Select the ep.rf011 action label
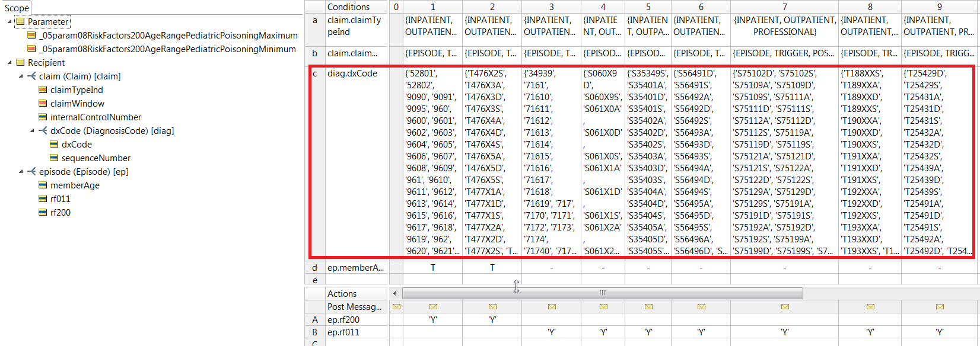980x346 pixels. click(x=343, y=332)
